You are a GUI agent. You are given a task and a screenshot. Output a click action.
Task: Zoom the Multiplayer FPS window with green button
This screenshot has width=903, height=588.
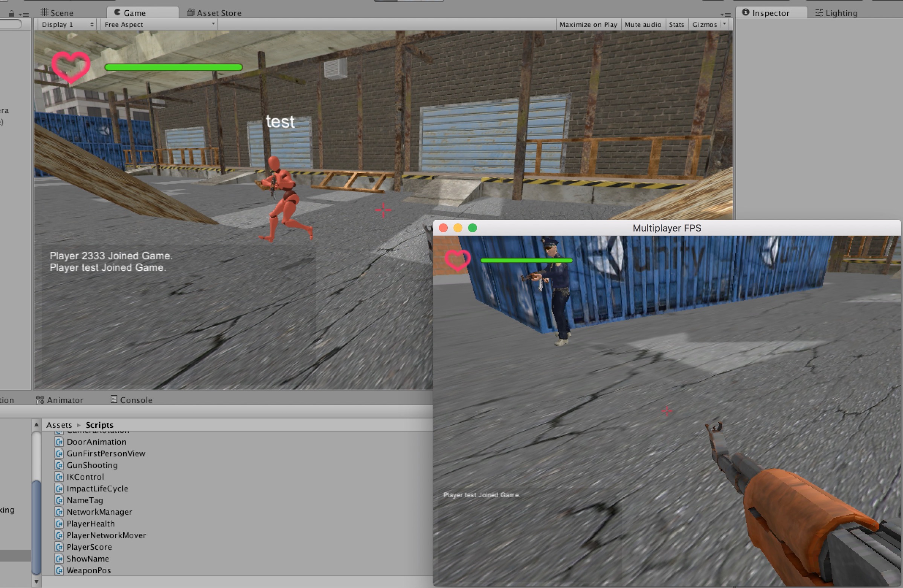[472, 228]
